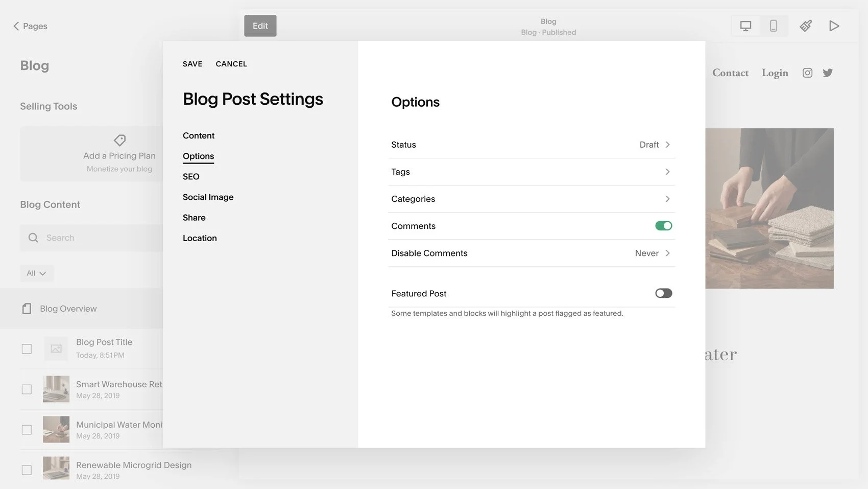The width and height of the screenshot is (868, 489).
Task: Click the search magnifier icon
Action: [33, 238]
